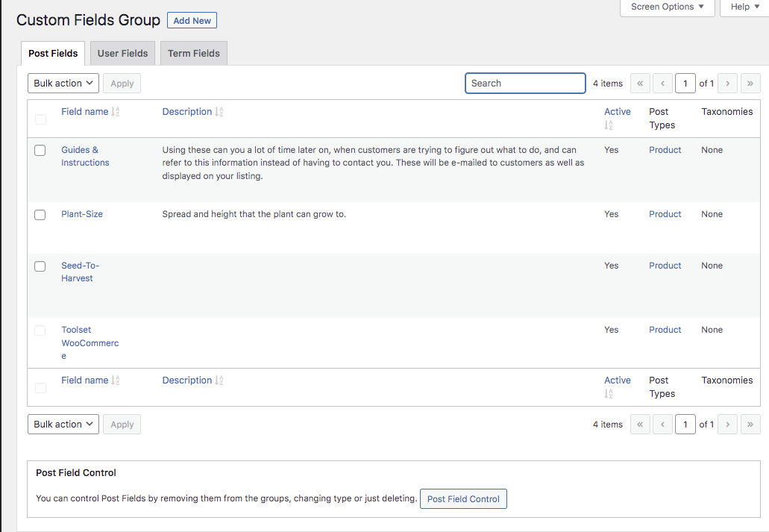Tick the Seed-To-Harvest row checkbox

pos(40,266)
